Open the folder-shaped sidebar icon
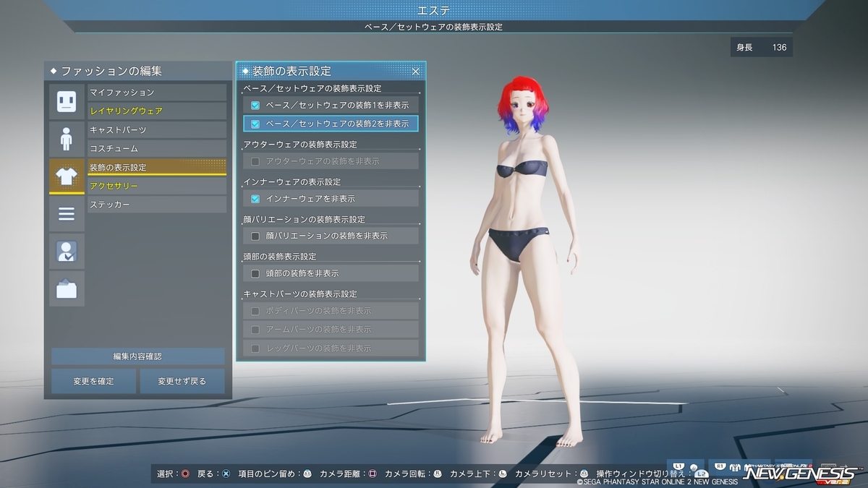868x488 pixels. (67, 289)
